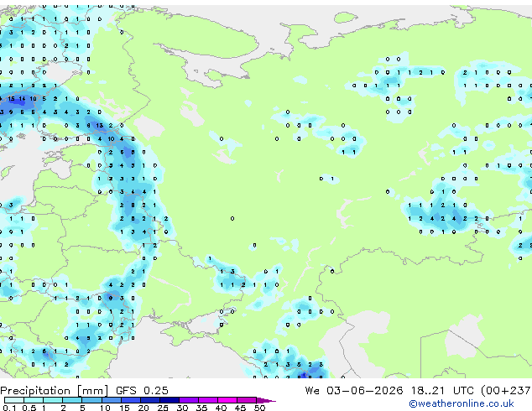Click the legend swatch between 25 and 30
This screenshot has width=532, height=411.
tap(170, 400)
